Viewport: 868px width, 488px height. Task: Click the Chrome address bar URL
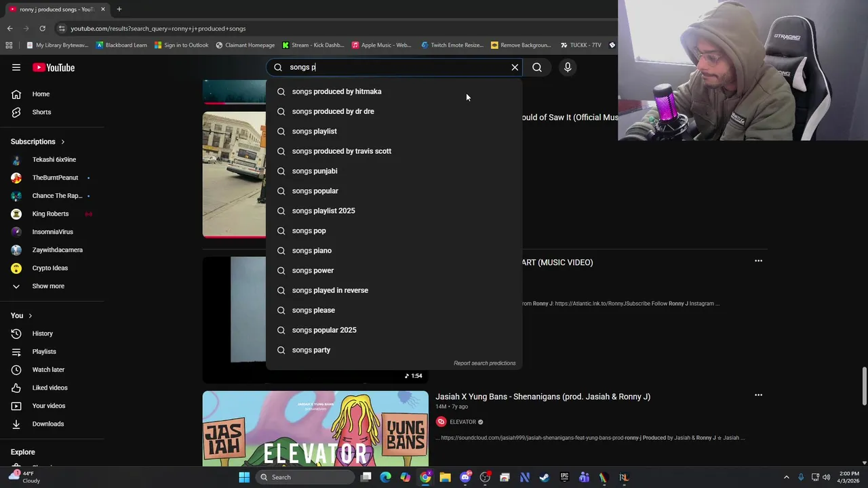coord(158,28)
